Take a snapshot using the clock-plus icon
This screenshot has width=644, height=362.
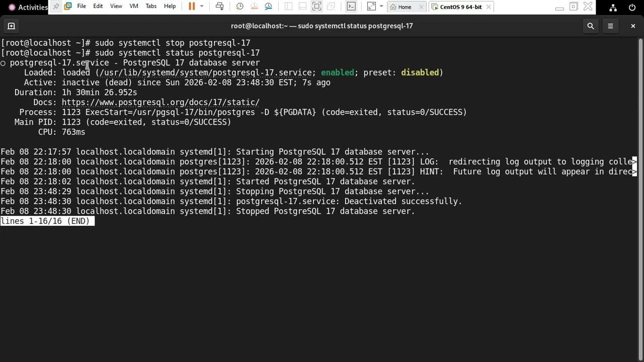240,7
